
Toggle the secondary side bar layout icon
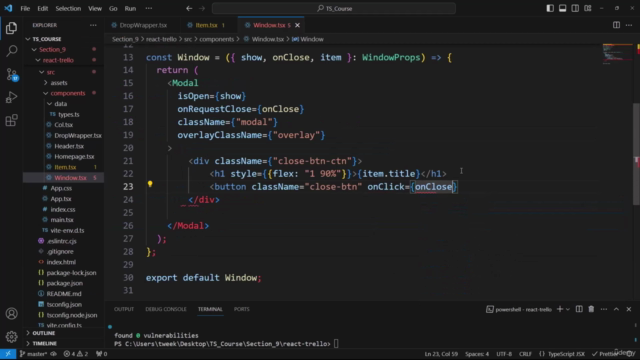click(x=575, y=8)
